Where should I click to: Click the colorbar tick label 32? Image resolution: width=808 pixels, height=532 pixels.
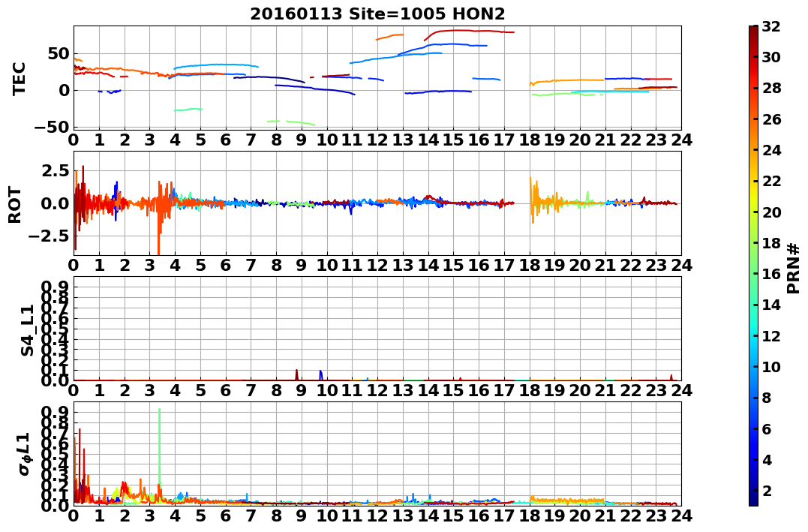pos(771,27)
